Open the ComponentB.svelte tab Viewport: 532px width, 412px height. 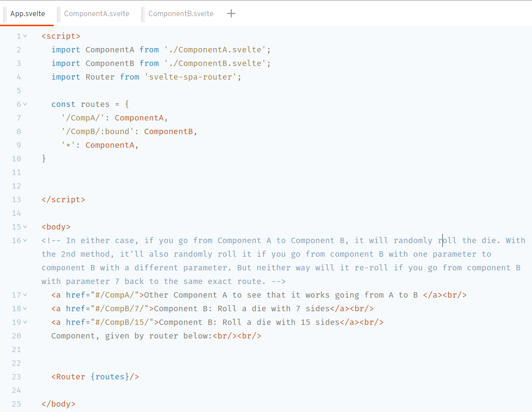click(181, 14)
